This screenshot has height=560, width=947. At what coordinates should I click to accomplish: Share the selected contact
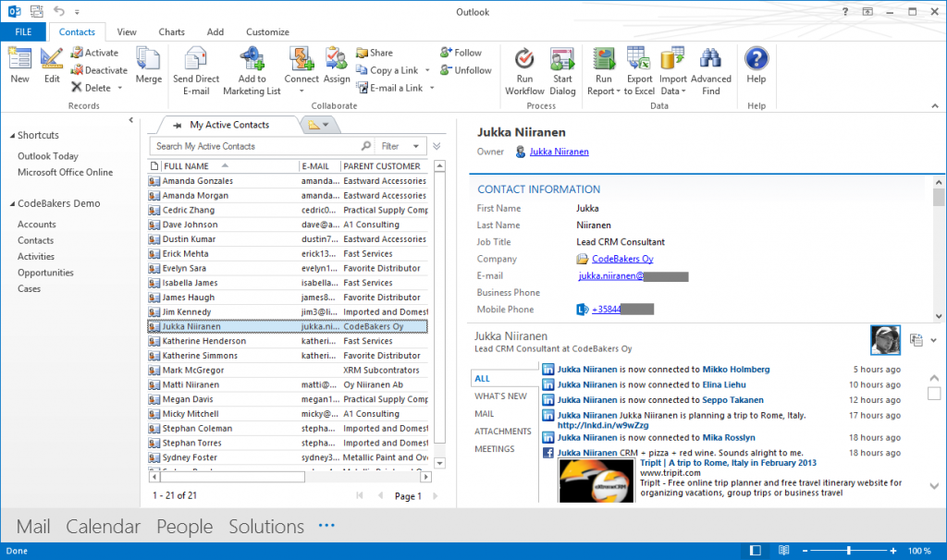coord(375,53)
